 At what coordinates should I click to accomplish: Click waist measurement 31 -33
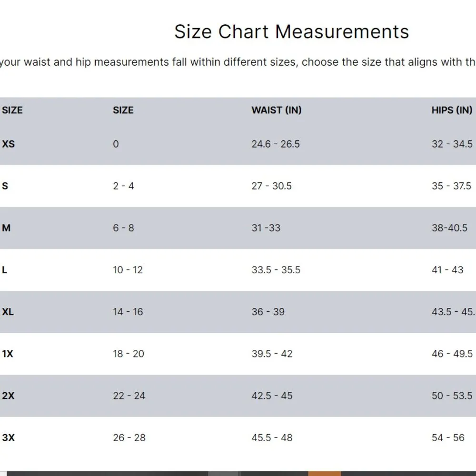click(266, 228)
